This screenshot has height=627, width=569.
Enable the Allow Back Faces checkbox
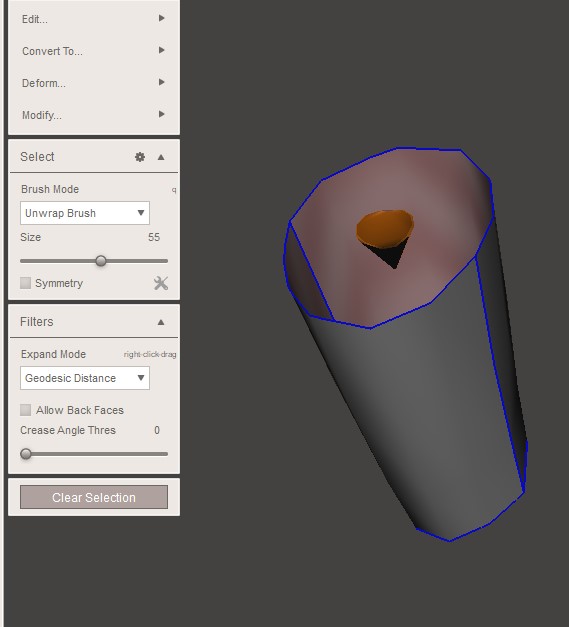tap(25, 410)
